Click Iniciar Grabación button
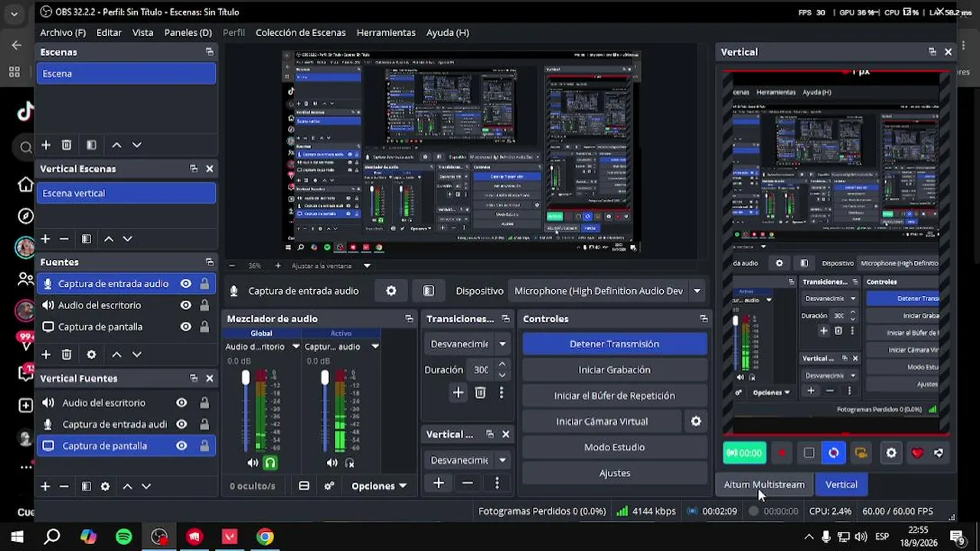This screenshot has width=980, height=551. coord(614,370)
